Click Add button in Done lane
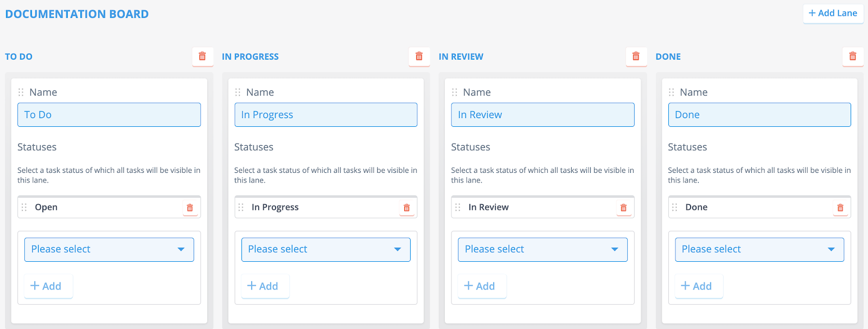Screen dimensions: 868x329 pos(696,286)
